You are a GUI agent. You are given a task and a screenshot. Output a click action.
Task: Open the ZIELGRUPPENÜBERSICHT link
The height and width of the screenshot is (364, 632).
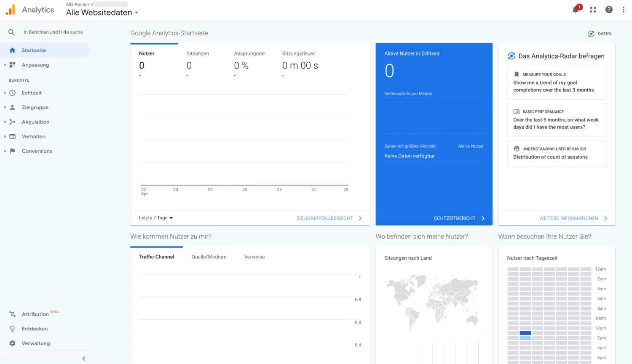tap(324, 218)
